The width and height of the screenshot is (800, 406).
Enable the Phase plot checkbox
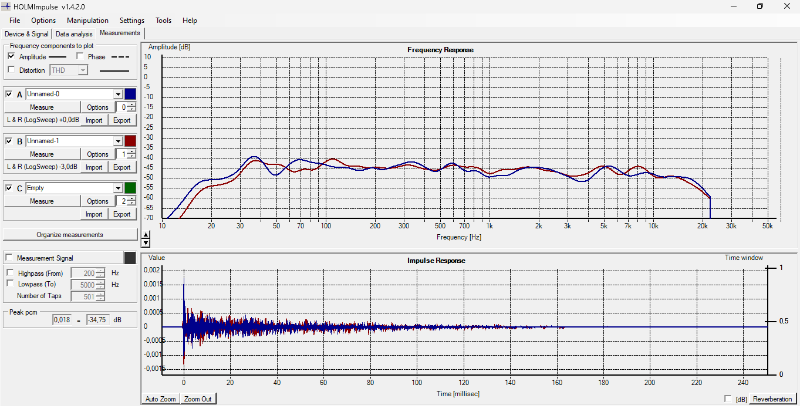[x=79, y=57]
